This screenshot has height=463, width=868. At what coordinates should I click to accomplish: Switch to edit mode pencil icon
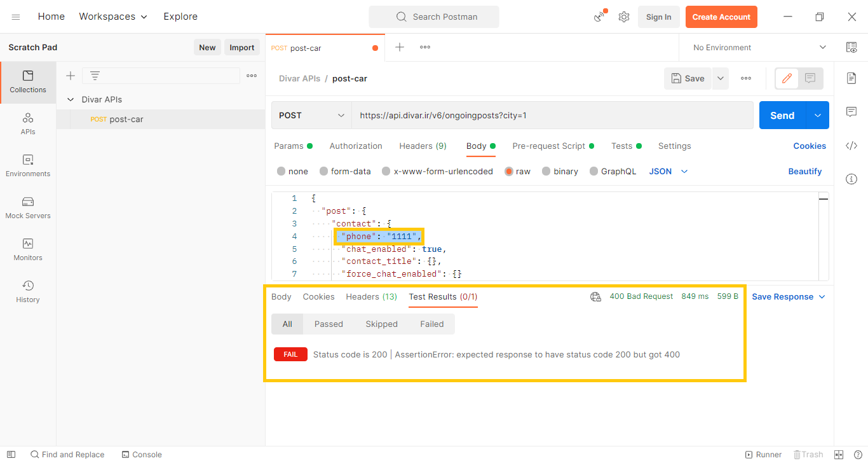pos(787,78)
